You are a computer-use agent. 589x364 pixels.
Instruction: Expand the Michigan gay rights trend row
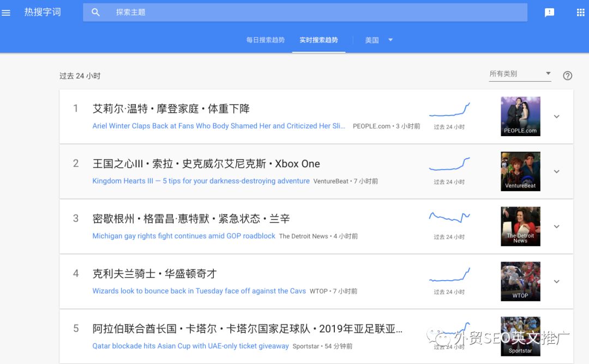pyautogui.click(x=557, y=227)
